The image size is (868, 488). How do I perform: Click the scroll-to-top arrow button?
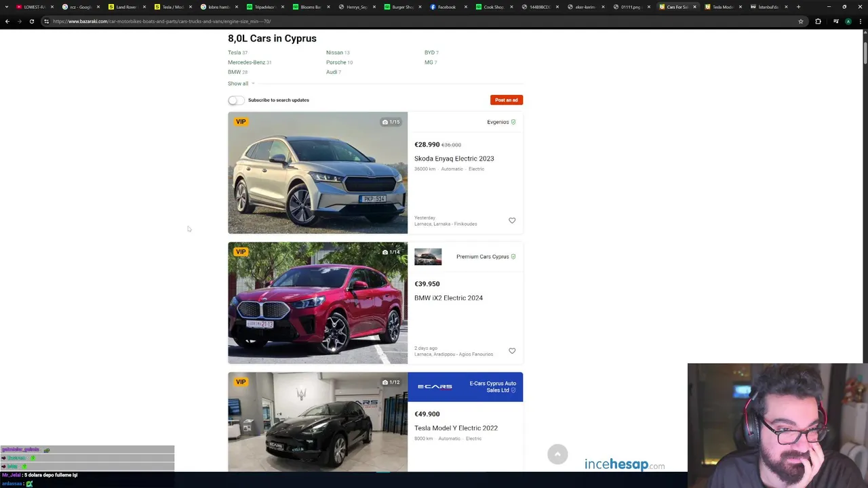(x=557, y=454)
